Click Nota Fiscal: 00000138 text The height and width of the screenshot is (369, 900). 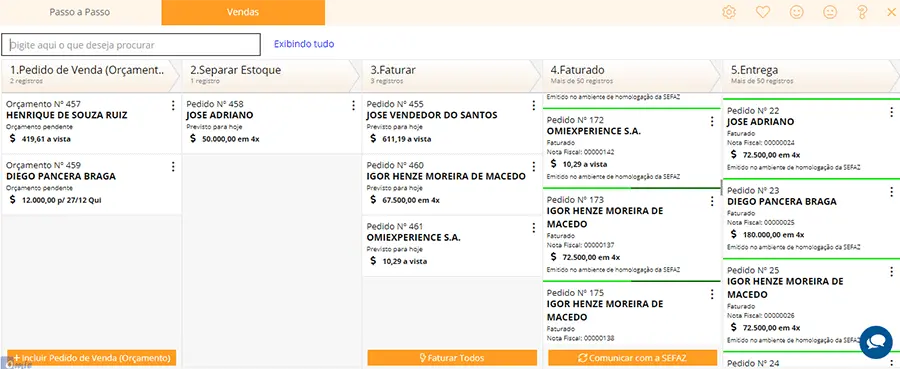tap(580, 338)
